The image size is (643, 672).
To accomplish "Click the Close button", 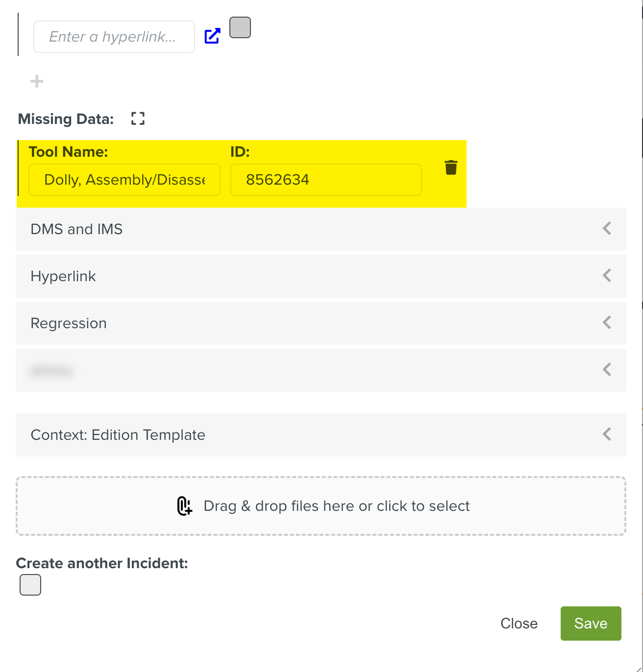I will click(519, 623).
